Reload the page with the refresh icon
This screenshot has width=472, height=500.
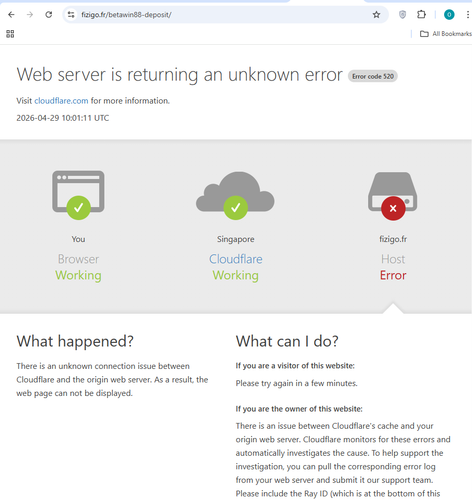49,15
